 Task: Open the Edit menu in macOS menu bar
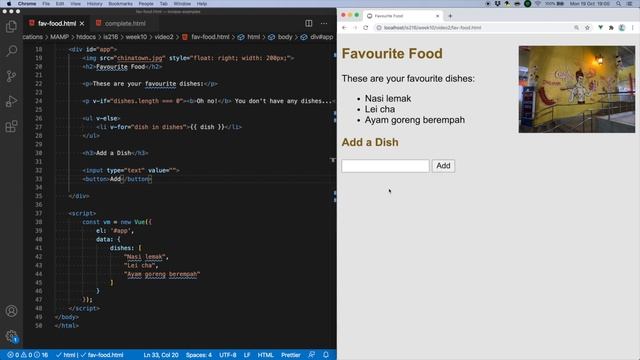[x=60, y=4]
